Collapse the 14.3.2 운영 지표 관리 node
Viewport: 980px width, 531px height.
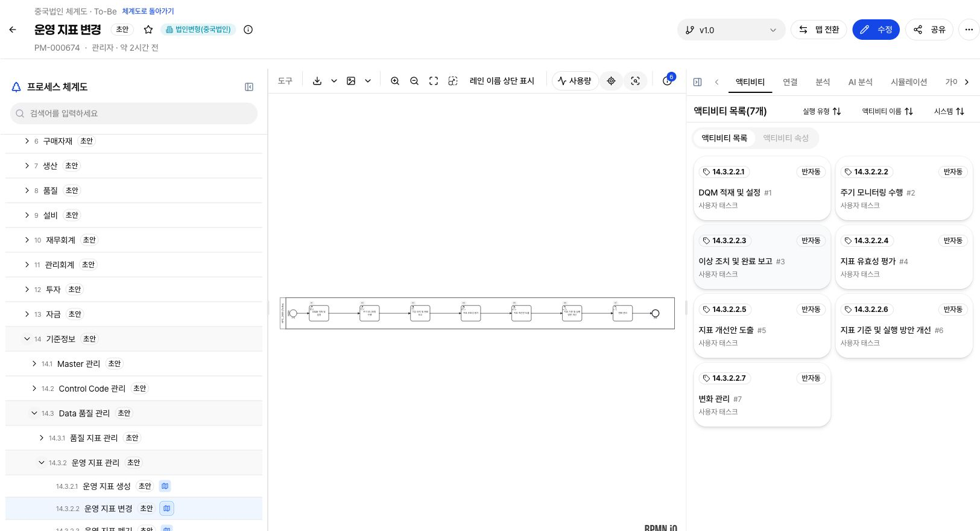pyautogui.click(x=41, y=463)
